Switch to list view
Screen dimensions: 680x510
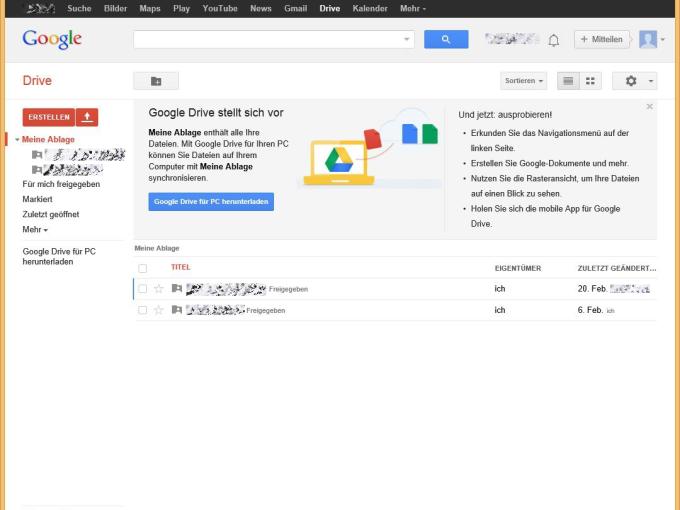(568, 81)
